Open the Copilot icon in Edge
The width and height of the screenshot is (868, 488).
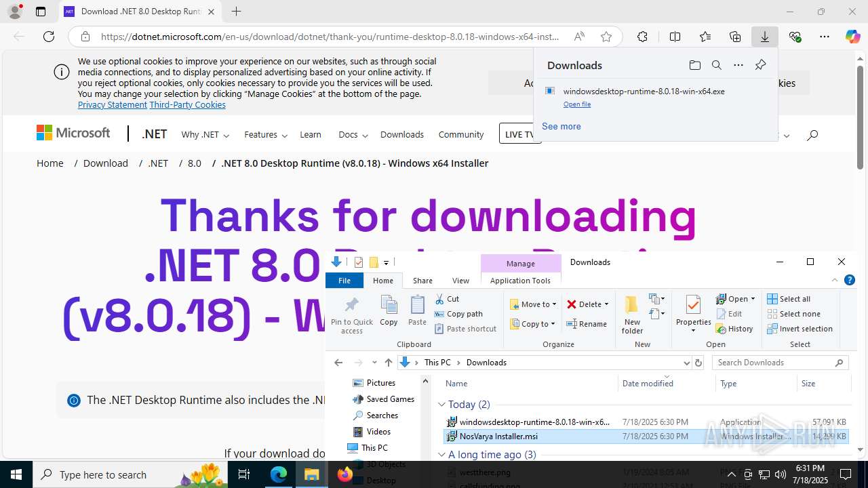click(852, 37)
